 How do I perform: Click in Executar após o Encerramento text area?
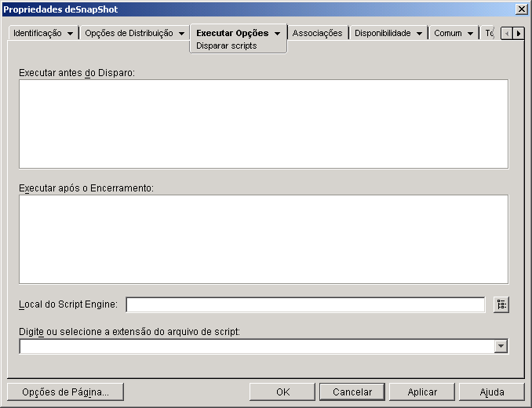click(264, 239)
